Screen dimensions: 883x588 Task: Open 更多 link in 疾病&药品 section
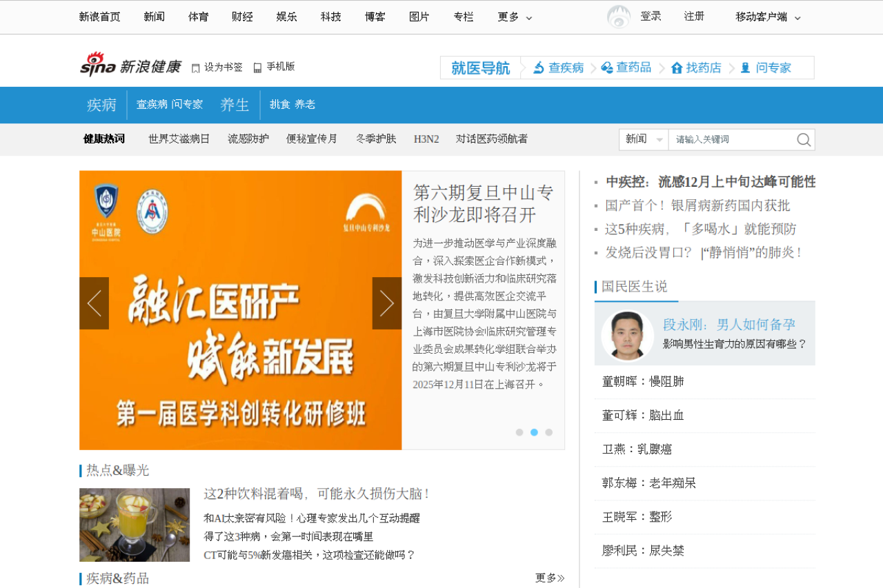(550, 578)
